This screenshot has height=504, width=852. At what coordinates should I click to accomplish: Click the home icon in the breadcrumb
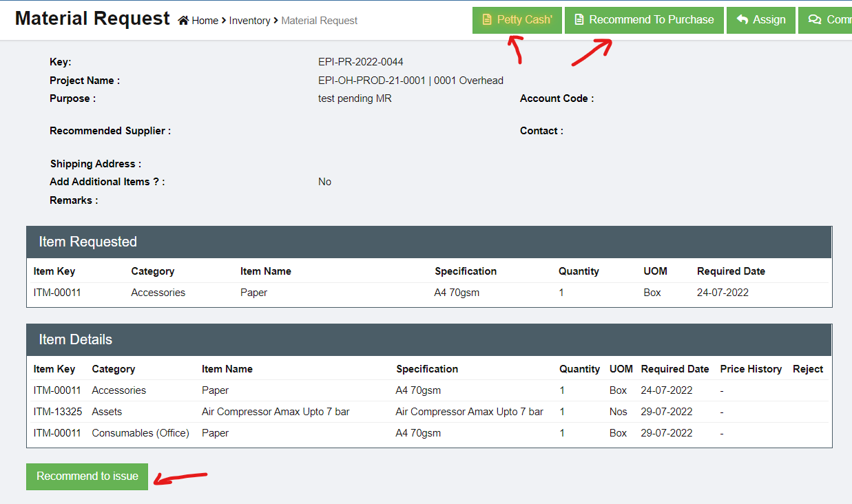coord(183,21)
